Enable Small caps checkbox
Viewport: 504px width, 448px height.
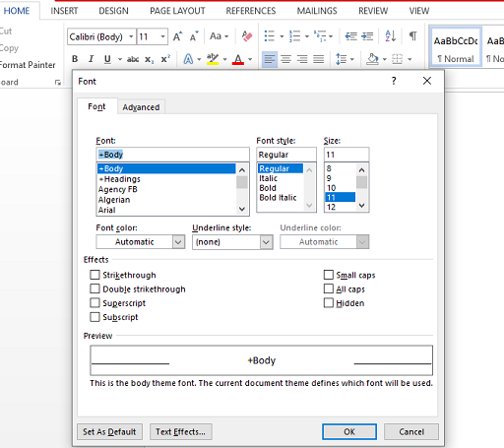(x=329, y=275)
